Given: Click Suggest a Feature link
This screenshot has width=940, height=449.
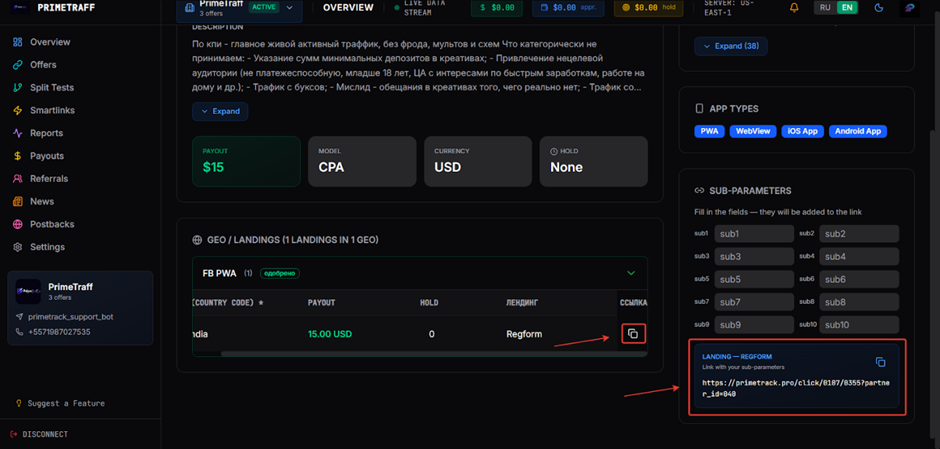Looking at the screenshot, I should pos(67,403).
